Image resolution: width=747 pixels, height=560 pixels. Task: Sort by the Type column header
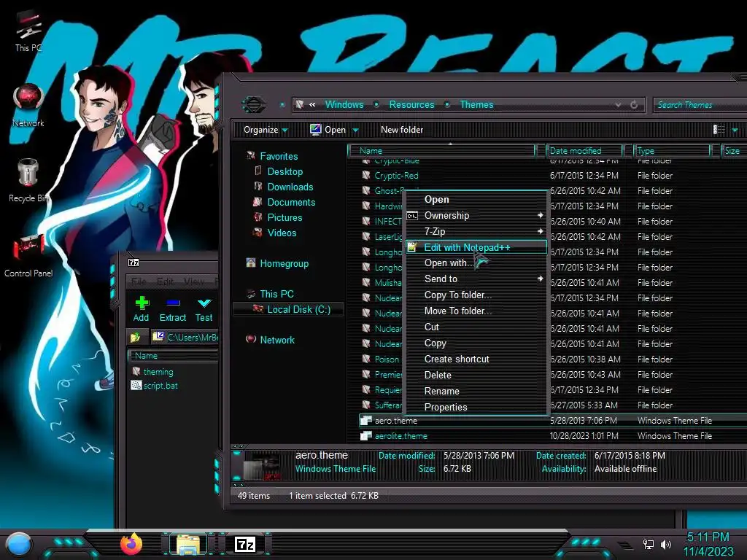tap(673, 150)
